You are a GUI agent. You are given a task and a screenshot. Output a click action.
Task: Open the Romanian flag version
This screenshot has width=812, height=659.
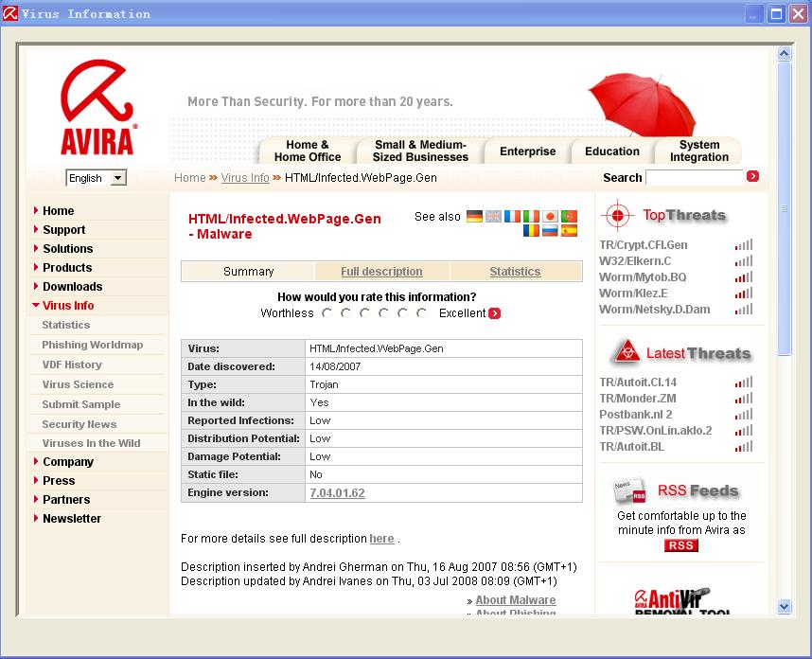(531, 230)
